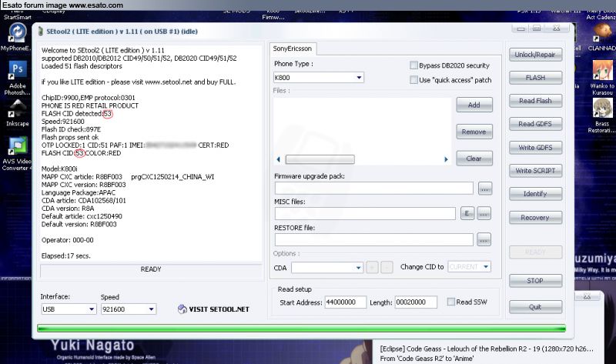Open Speed 921600 dropdown
Image resolution: width=616 pixels, height=364 pixels.
click(151, 309)
